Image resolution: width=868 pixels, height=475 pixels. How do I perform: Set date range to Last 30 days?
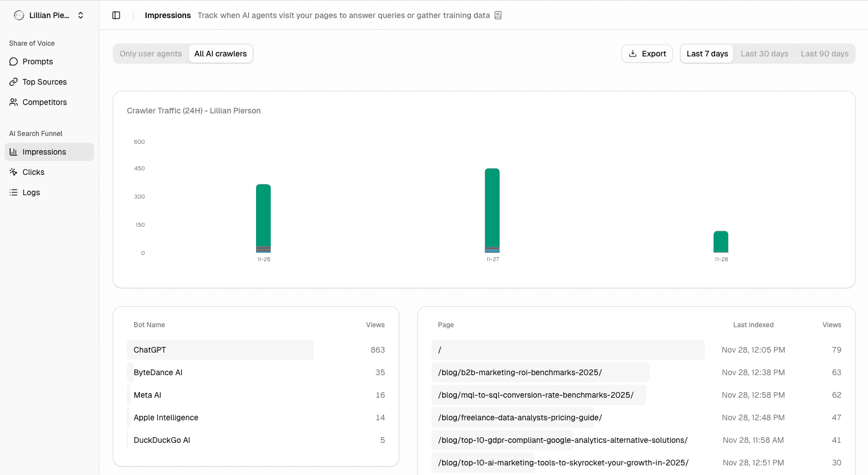pyautogui.click(x=764, y=54)
